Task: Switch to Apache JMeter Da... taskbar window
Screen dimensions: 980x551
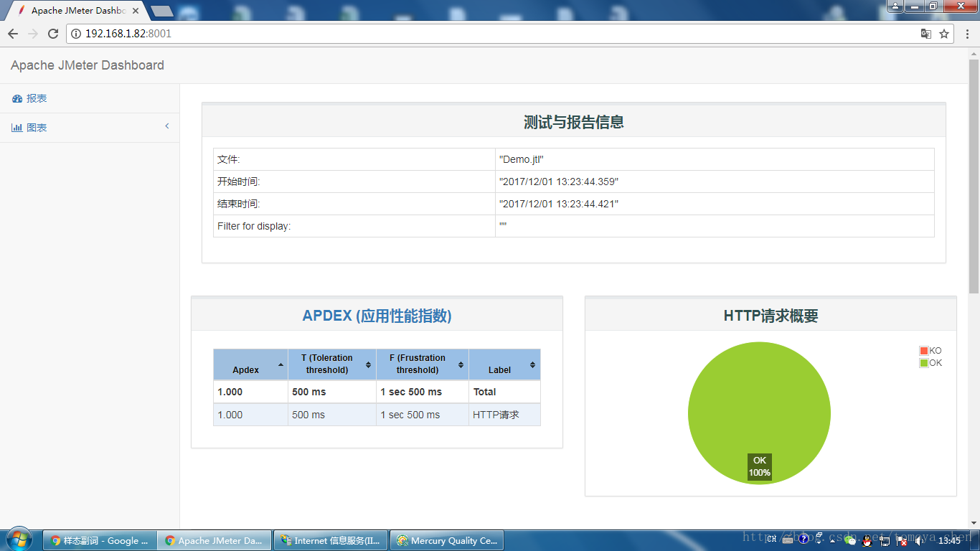Action: (x=215, y=540)
